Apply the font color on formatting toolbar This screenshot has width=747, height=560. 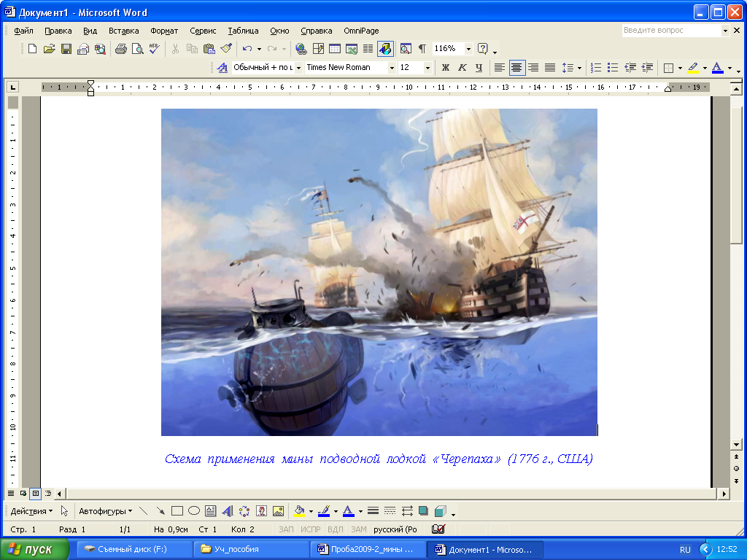(x=718, y=68)
